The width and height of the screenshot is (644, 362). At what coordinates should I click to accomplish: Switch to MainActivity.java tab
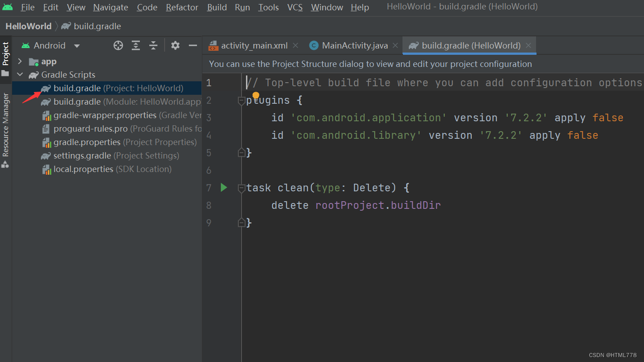tap(355, 45)
